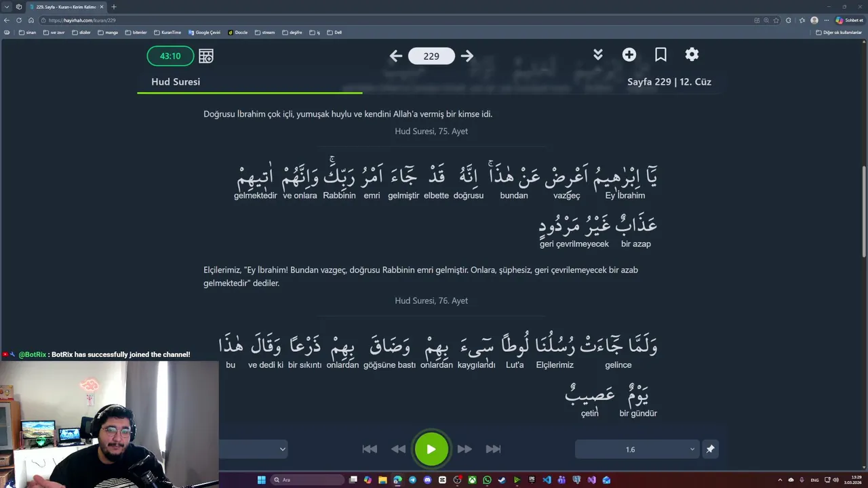868x488 pixels.
Task: Open the browser profile avatar
Action: pyautogui.click(x=814, y=20)
